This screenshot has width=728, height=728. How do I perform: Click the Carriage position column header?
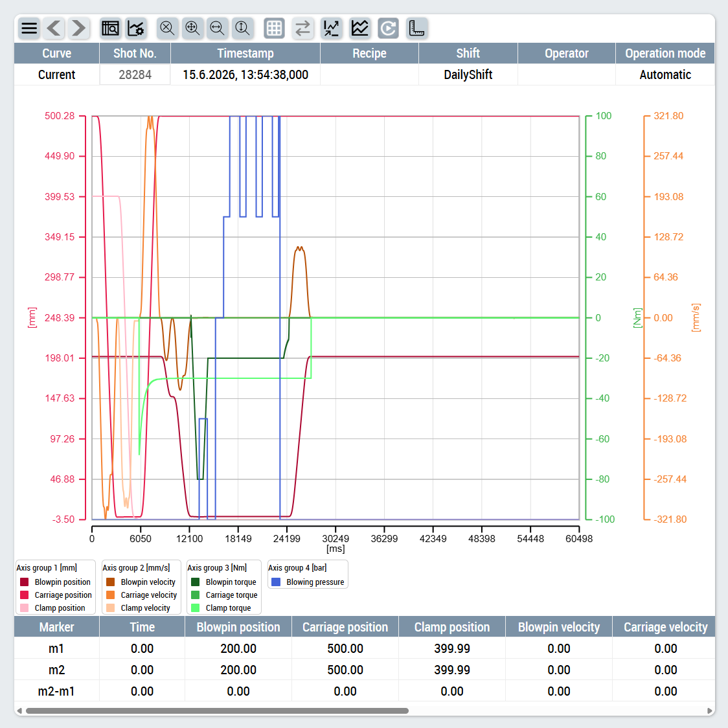(345, 627)
